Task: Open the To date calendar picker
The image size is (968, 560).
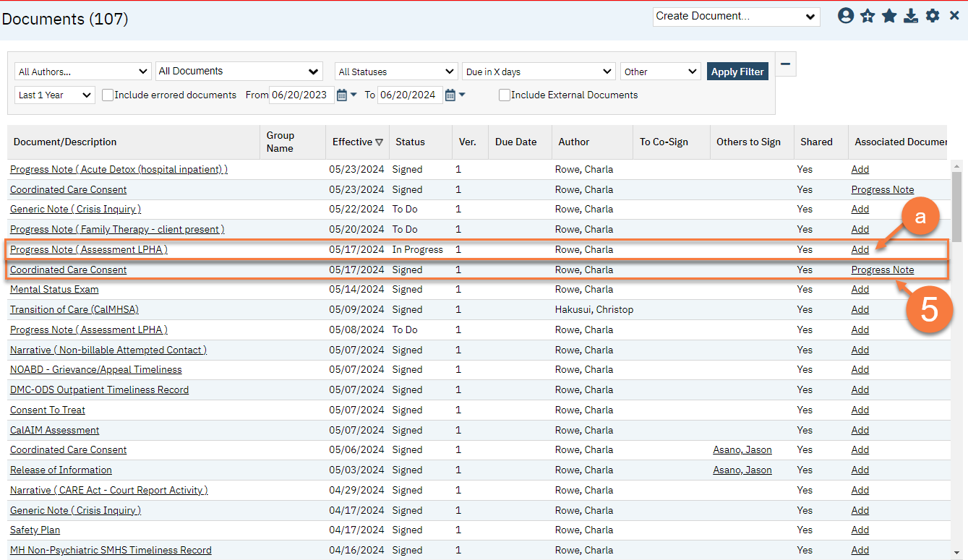Action: point(450,95)
